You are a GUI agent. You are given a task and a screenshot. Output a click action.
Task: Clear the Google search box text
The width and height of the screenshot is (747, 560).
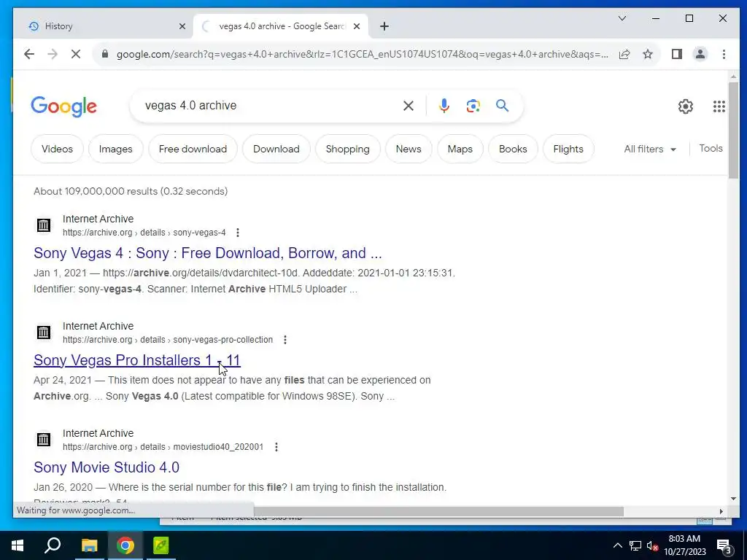(409, 106)
